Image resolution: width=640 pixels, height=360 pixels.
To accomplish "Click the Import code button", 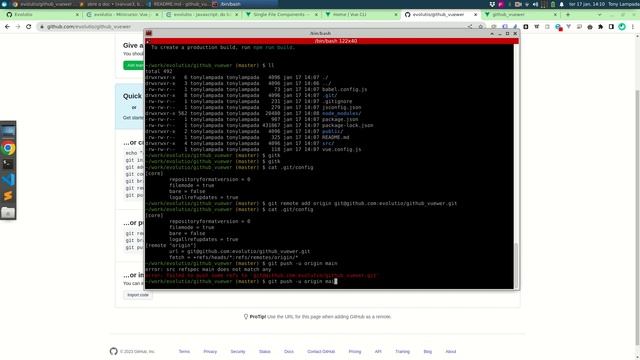I will pyautogui.click(x=138, y=295).
